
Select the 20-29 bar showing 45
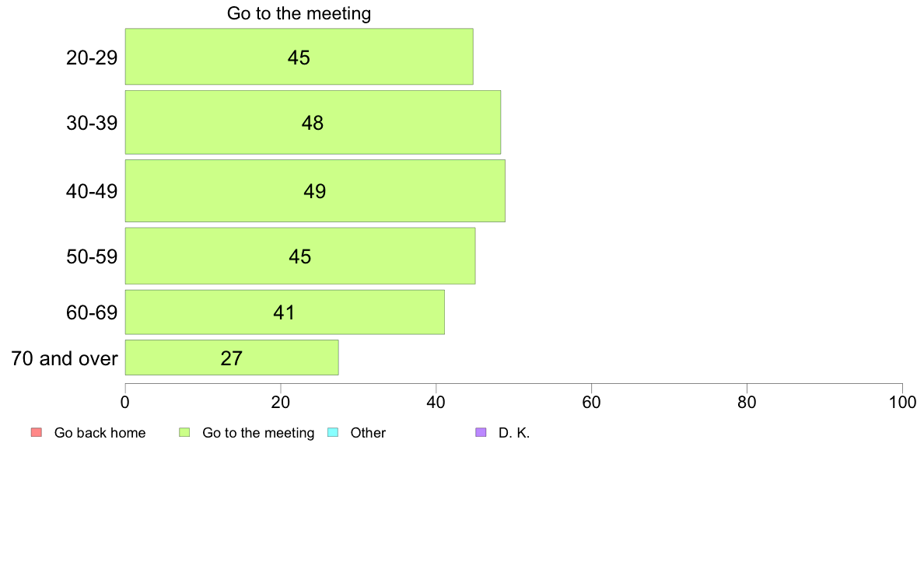pyautogui.click(x=299, y=57)
